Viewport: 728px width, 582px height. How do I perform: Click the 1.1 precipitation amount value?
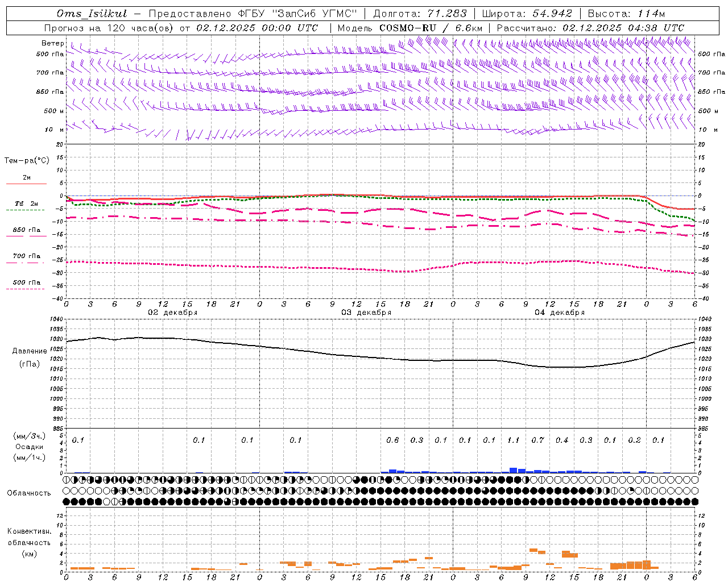pyautogui.click(x=513, y=440)
